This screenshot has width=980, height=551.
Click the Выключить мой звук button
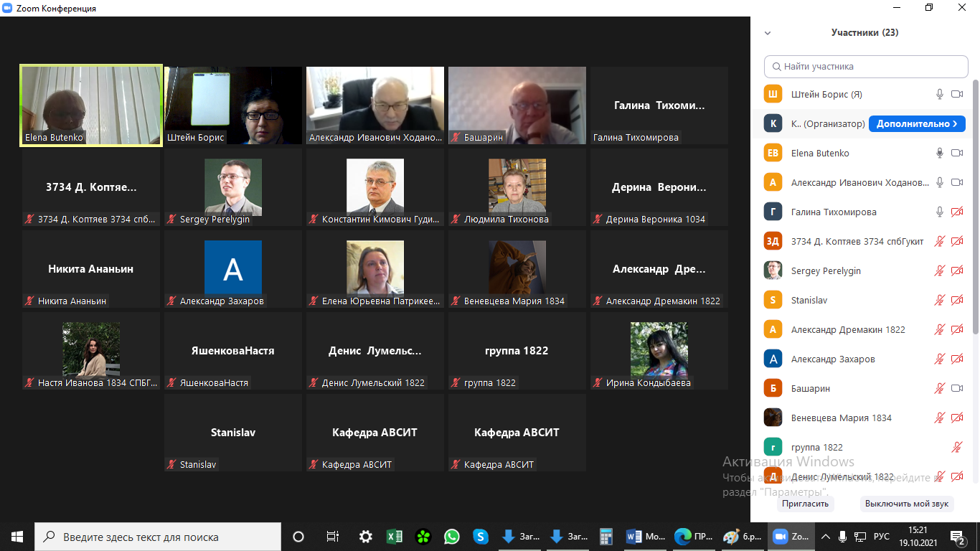906,504
